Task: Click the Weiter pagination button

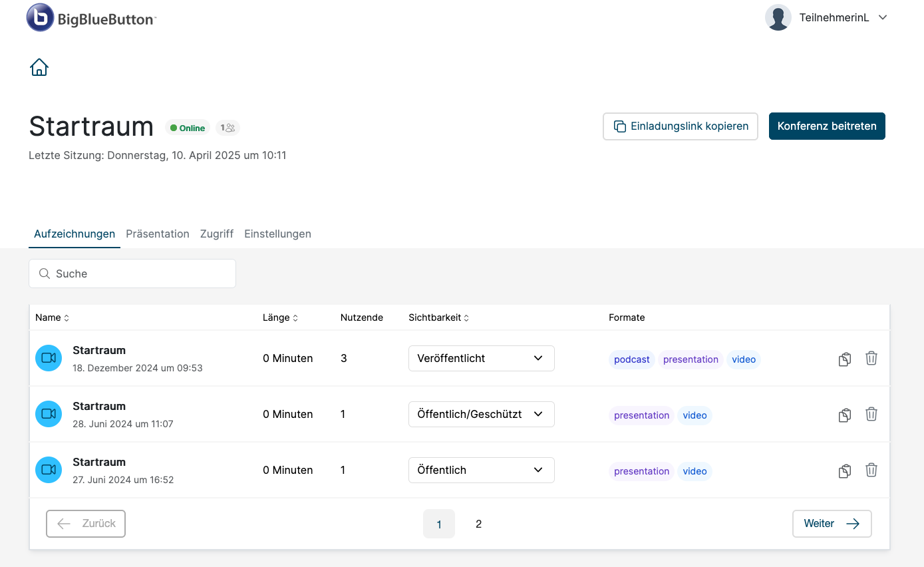Action: pos(832,524)
